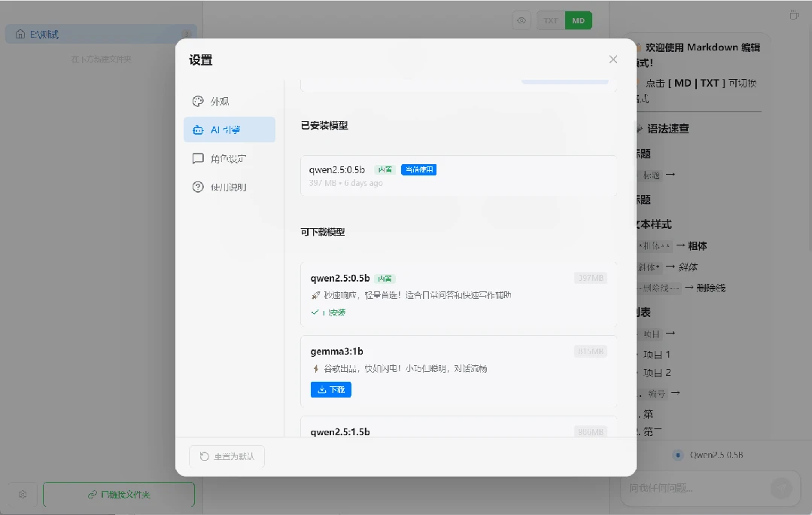Click the home icon beside E:\测试

click(x=20, y=34)
